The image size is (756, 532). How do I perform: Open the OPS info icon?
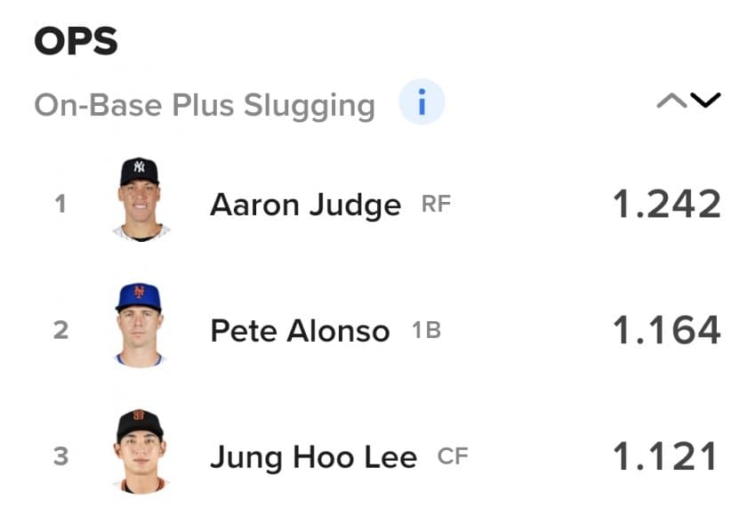coord(422,105)
